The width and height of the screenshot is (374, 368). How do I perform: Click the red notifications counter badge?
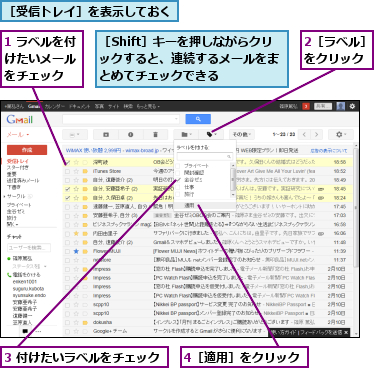click(x=306, y=106)
